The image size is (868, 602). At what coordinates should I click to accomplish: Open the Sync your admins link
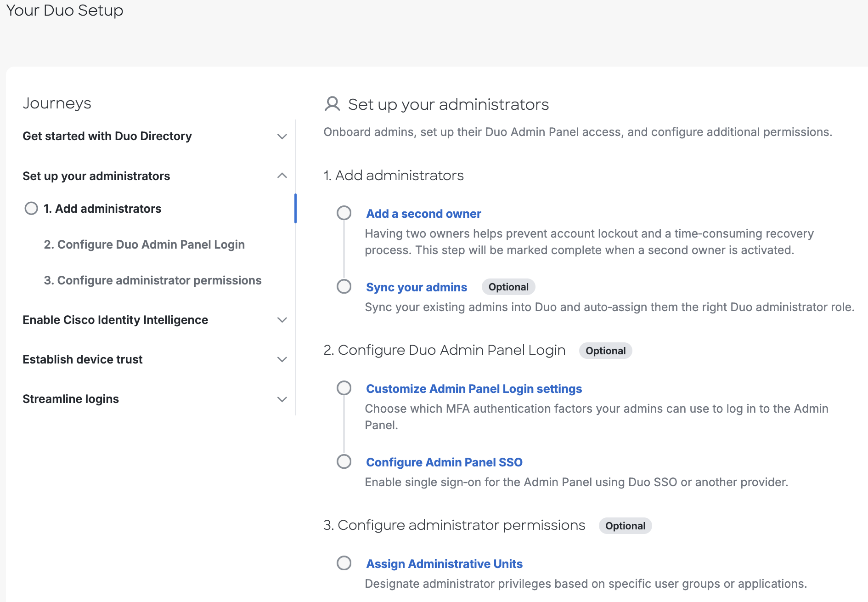[x=416, y=287]
